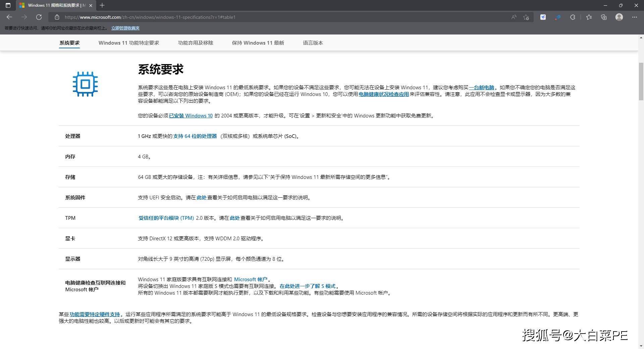Click the scrollbar down arrow
Viewport: 644px width, 349px height.
[641, 346]
